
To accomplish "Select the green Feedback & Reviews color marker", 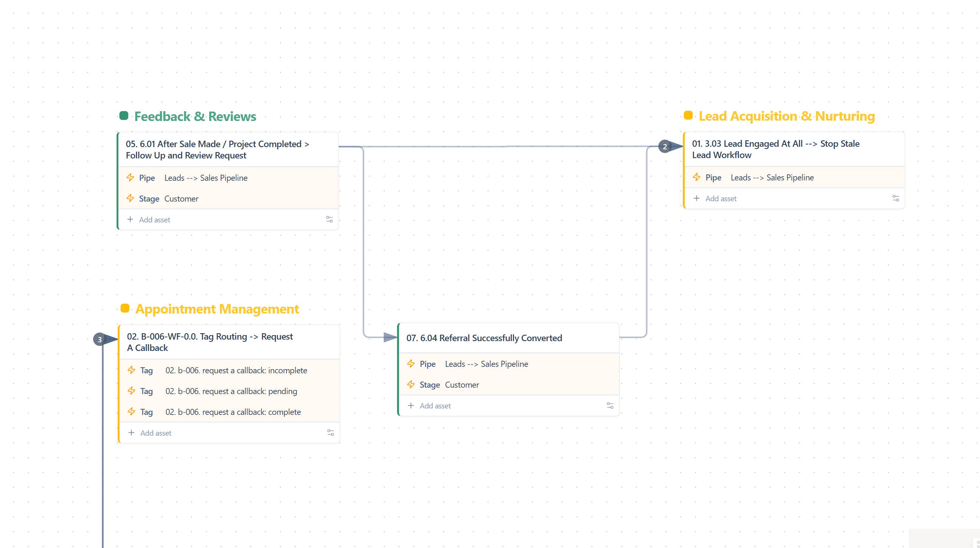I will point(124,115).
